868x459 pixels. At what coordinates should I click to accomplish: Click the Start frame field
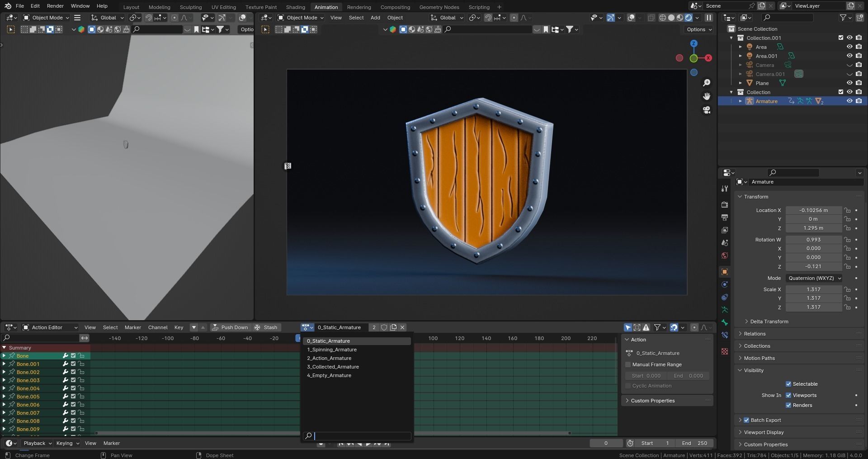click(655, 443)
